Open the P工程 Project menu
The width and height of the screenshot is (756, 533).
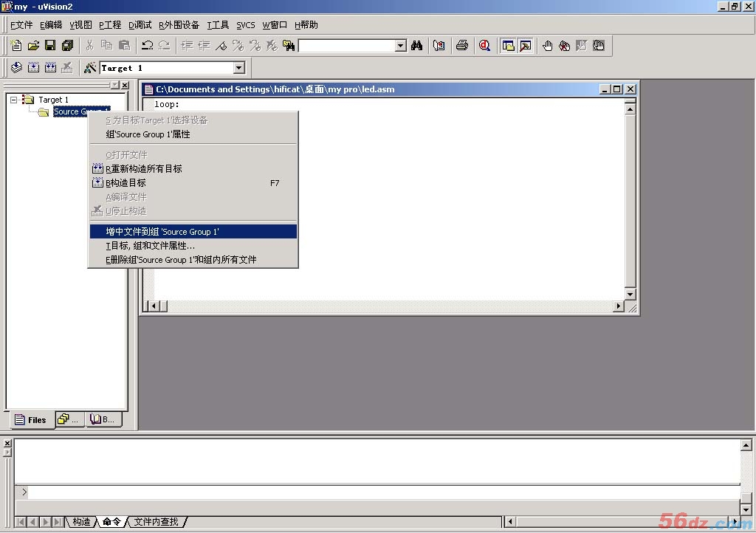pyautogui.click(x=110, y=25)
